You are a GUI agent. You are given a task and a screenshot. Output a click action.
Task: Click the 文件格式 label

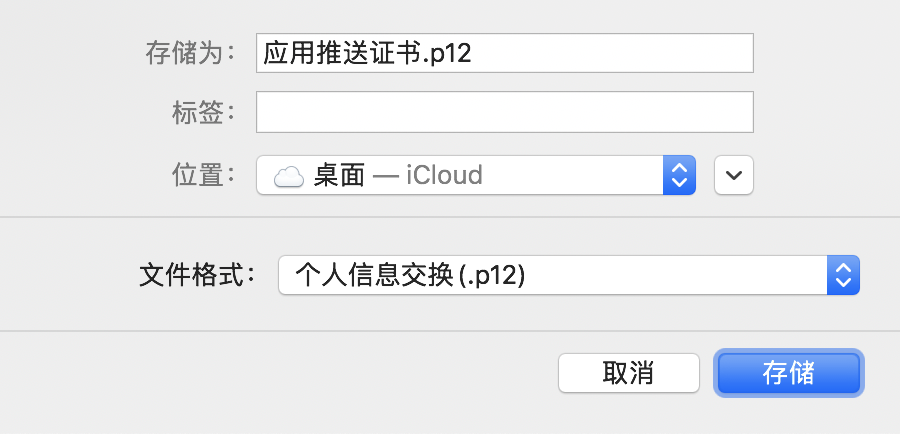[x=197, y=276]
